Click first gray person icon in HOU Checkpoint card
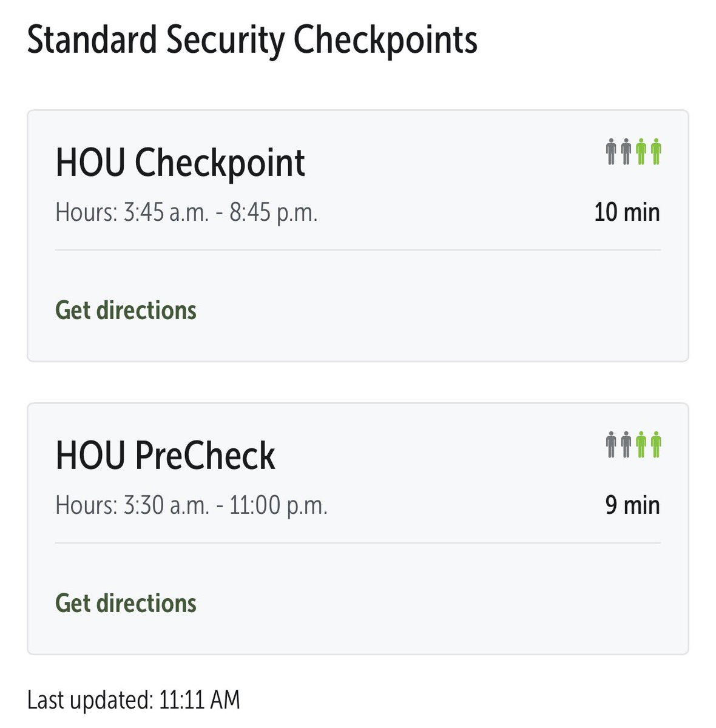The height and width of the screenshot is (728, 716). click(611, 152)
